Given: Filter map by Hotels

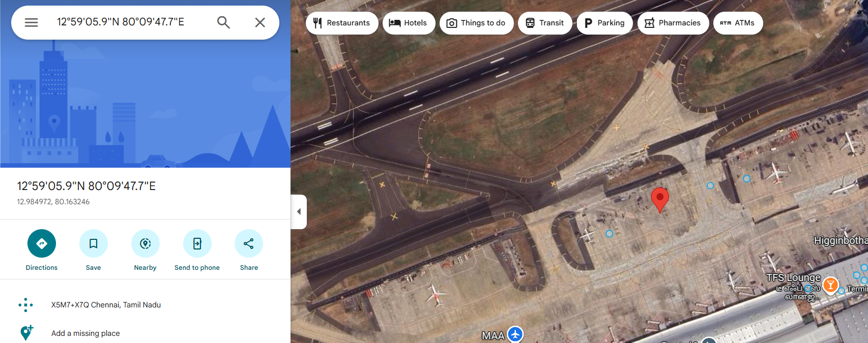Looking at the screenshot, I should point(409,23).
